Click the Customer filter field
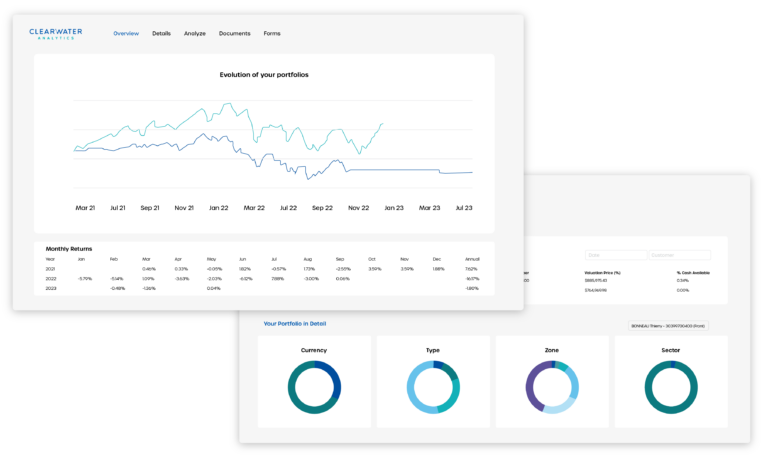This screenshot has width=768, height=465. coord(680,255)
